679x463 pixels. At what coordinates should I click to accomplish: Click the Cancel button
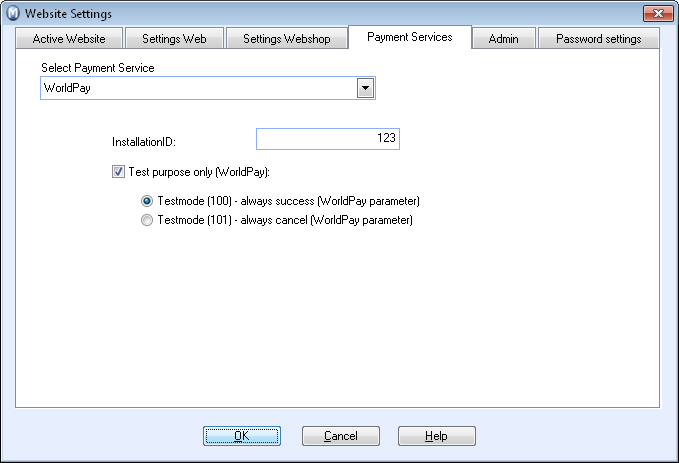tap(341, 436)
